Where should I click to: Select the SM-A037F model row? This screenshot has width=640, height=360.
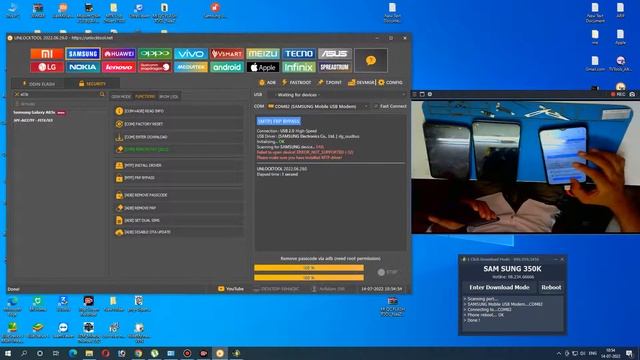(33, 120)
